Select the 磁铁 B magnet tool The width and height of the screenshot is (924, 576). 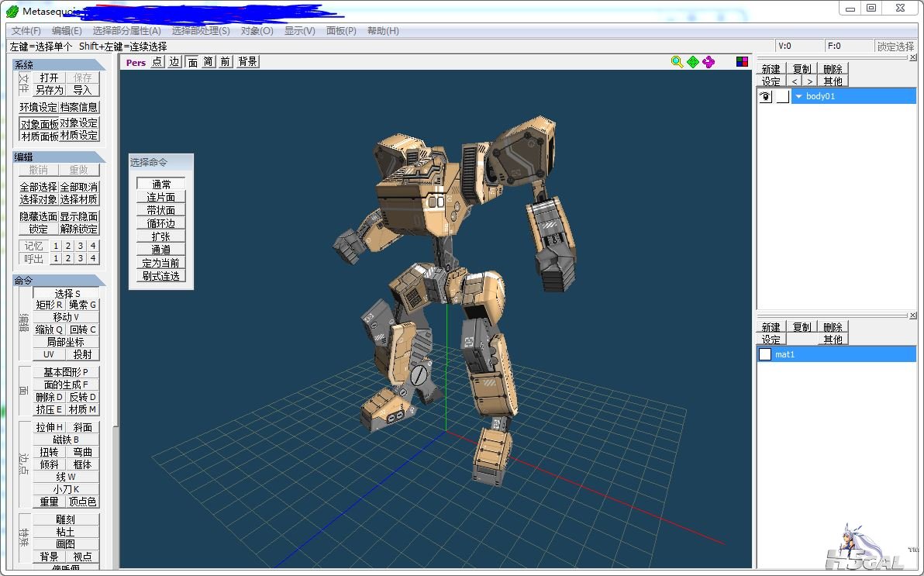click(x=66, y=440)
